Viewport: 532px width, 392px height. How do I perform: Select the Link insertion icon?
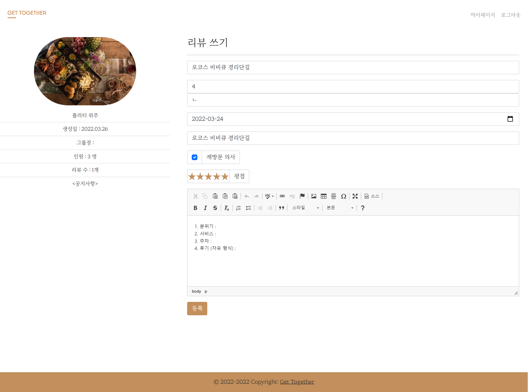(282, 196)
